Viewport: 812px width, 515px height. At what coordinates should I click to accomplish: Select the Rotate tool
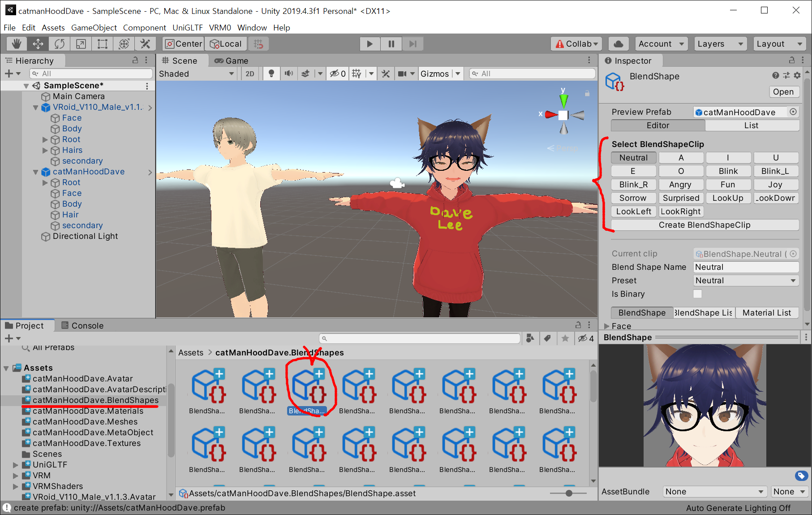(x=60, y=44)
